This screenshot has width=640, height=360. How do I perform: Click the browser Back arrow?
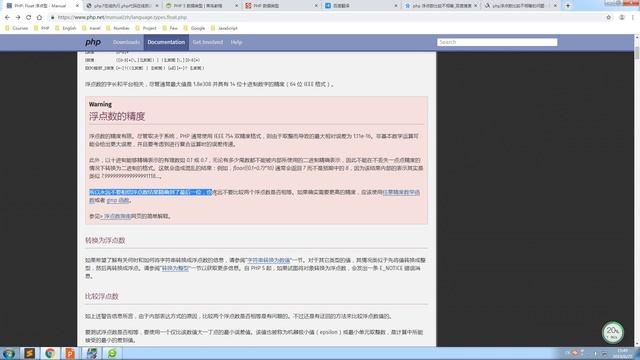(x=7, y=18)
